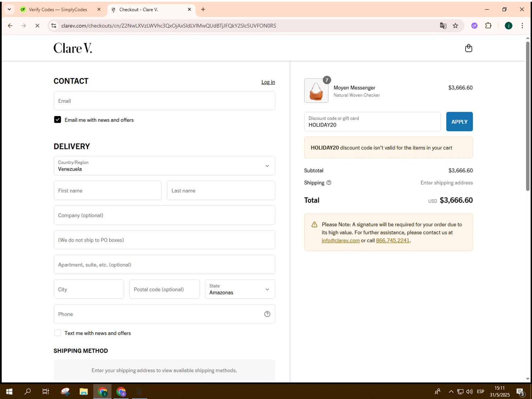This screenshot has height=399, width=532.
Task: Click the browser address bar URL
Action: (168, 26)
